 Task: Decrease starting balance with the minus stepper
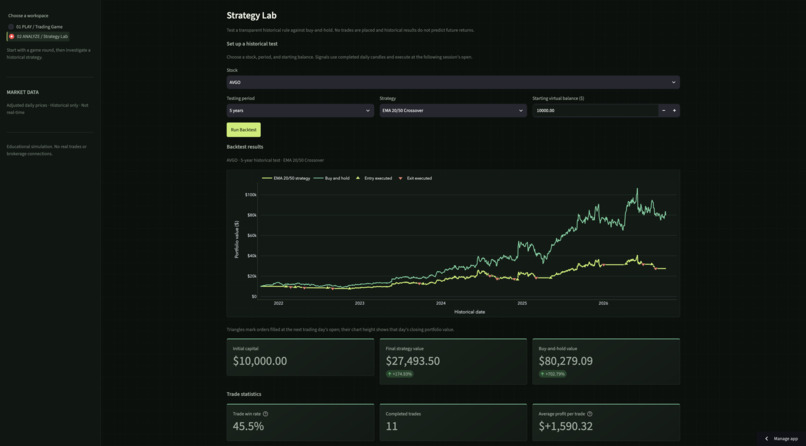tap(664, 110)
